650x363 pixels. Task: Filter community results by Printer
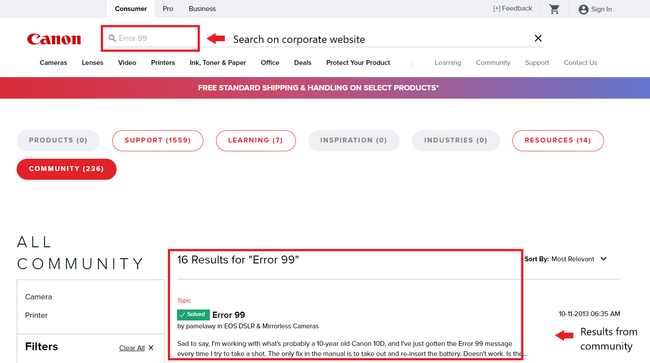(x=36, y=315)
